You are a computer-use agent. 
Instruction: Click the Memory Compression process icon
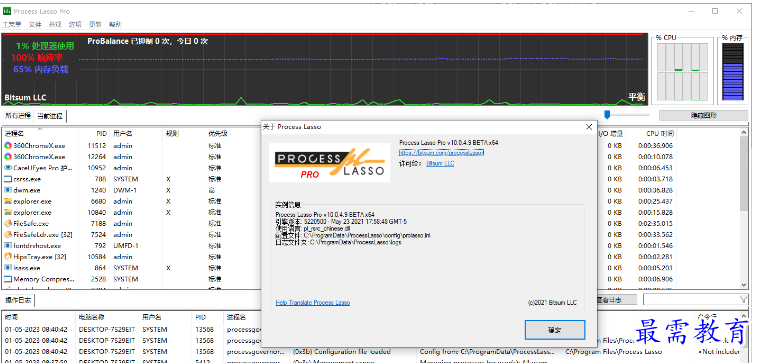coord(8,279)
